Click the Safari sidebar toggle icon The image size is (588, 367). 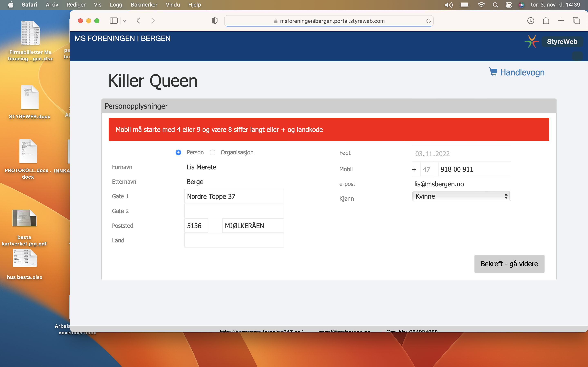tap(114, 21)
